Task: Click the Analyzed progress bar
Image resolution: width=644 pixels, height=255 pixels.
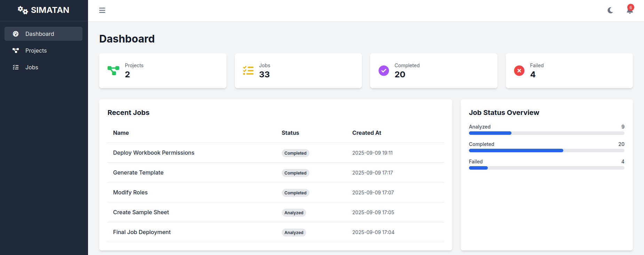Action: 547,133
